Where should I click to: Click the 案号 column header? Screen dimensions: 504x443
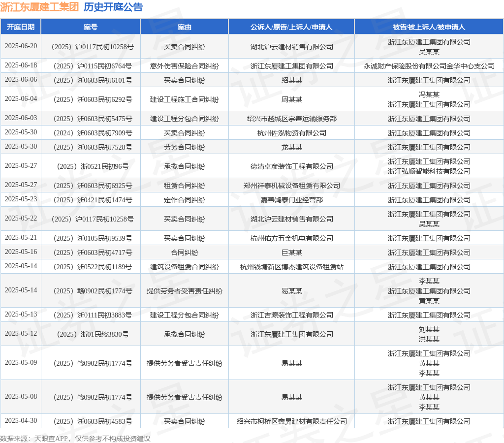[91, 27]
